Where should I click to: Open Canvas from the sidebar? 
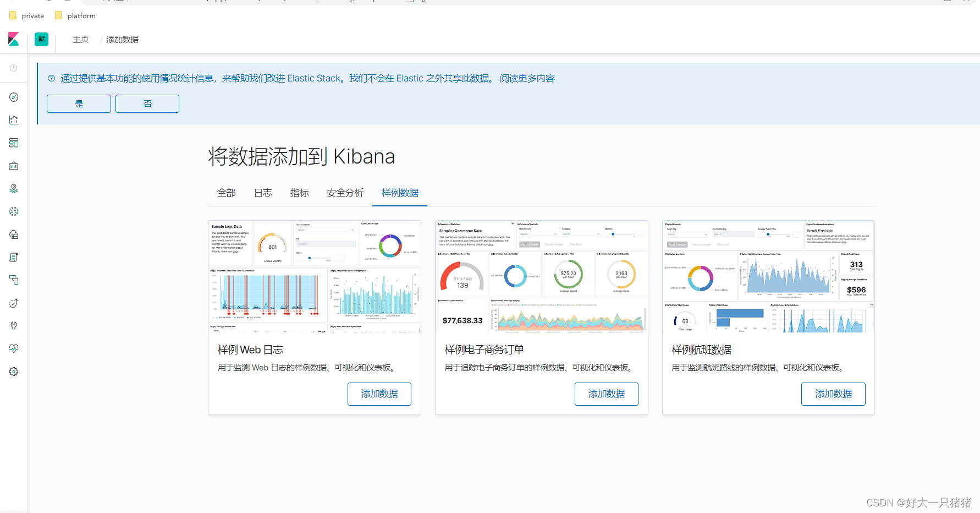click(14, 166)
